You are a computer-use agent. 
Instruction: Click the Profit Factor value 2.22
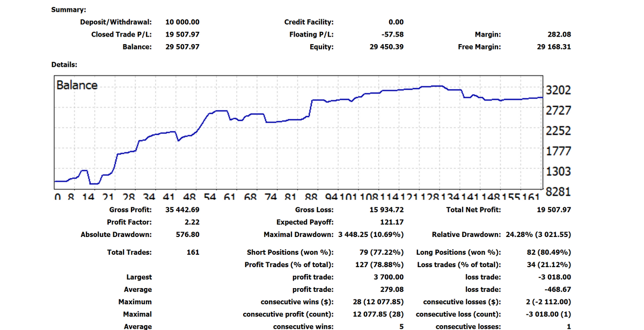click(x=192, y=222)
